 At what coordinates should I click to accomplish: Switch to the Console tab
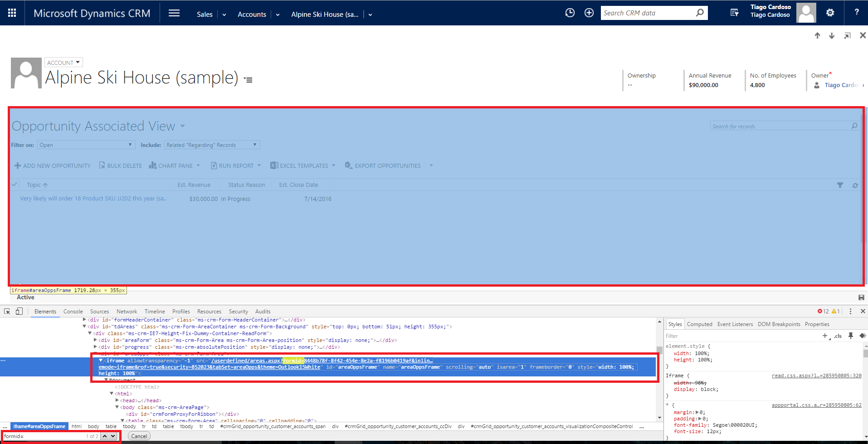[73, 312]
